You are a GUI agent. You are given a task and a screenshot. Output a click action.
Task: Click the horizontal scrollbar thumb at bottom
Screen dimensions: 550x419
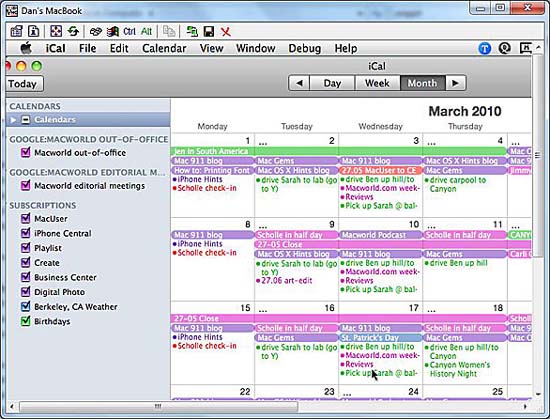coord(158,407)
